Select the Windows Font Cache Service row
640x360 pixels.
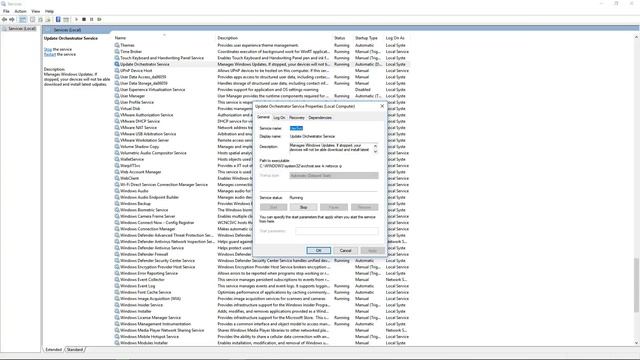coord(262,292)
